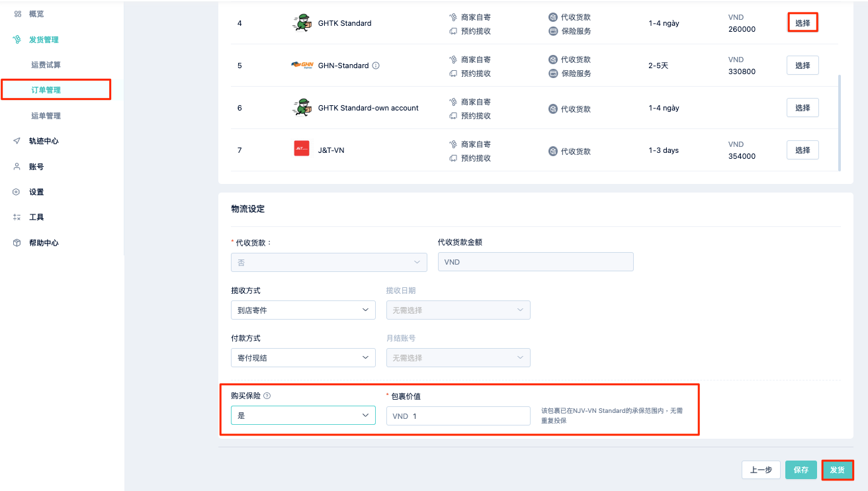Click the courier list vertical scrollbar
Image resolution: width=868 pixels, height=491 pixels.
coord(840,122)
